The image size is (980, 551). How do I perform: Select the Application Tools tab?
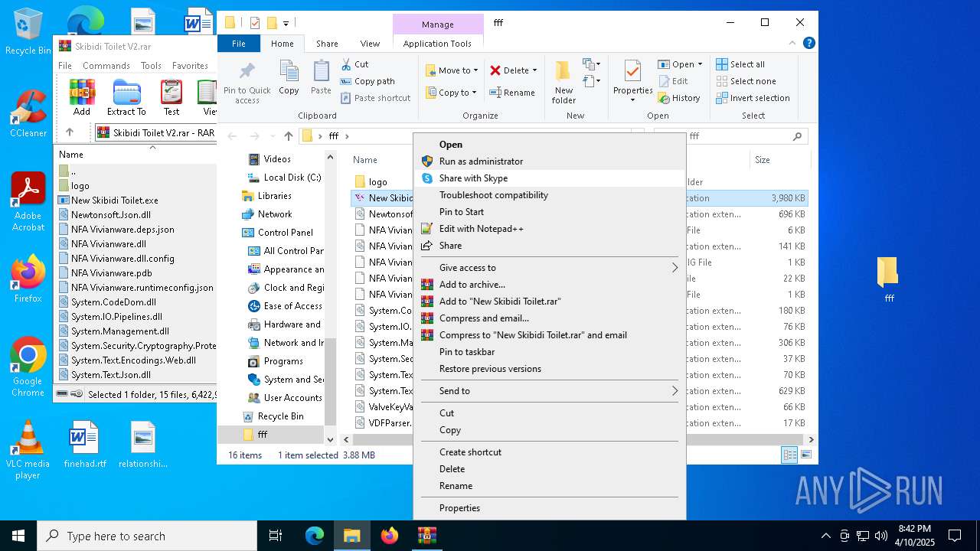pos(437,44)
